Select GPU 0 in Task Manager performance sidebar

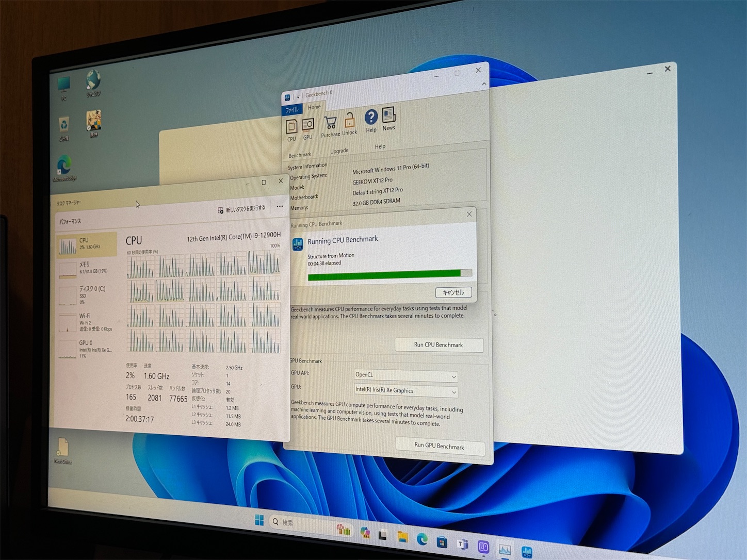(x=87, y=349)
